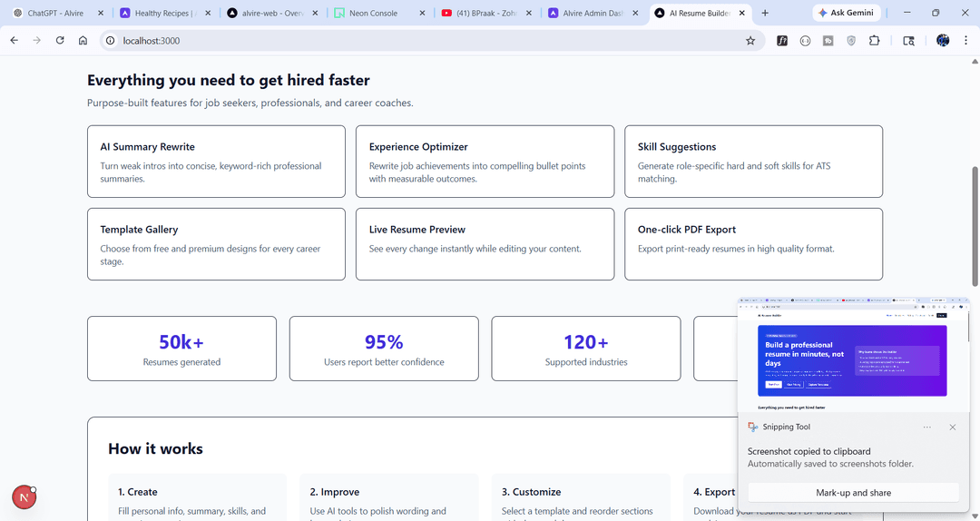The height and width of the screenshot is (521, 980).
Task: Go back to the previous page
Action: pyautogui.click(x=14, y=41)
